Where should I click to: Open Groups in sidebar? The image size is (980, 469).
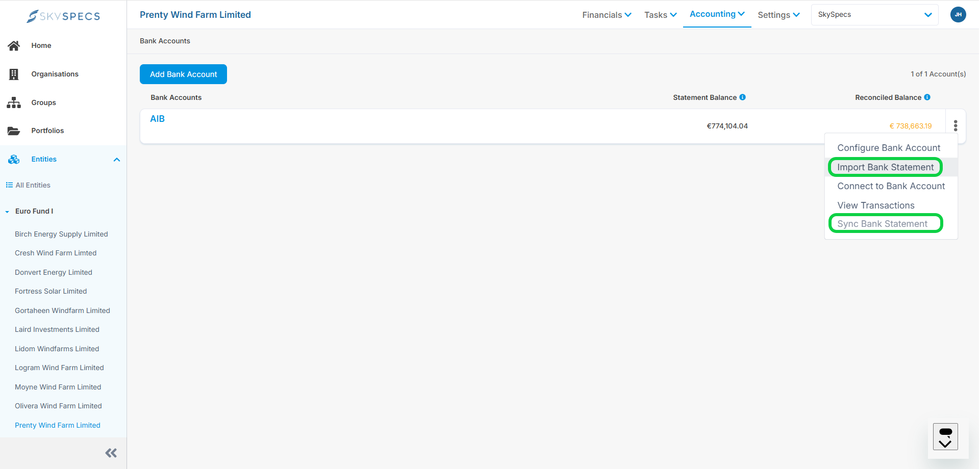tap(44, 102)
